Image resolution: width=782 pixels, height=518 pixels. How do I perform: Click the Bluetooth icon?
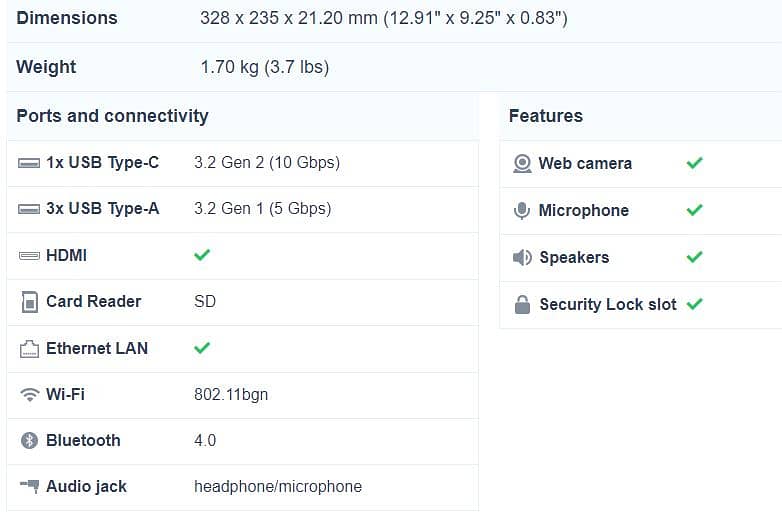29,441
